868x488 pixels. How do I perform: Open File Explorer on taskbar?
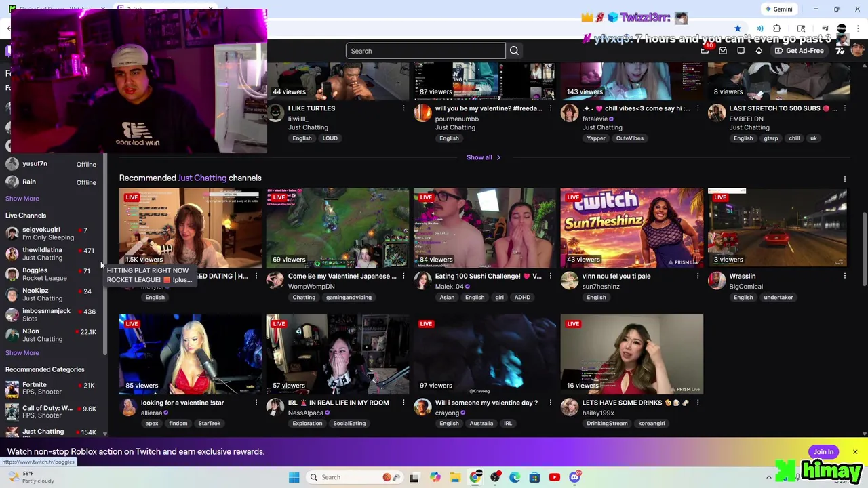click(x=455, y=477)
